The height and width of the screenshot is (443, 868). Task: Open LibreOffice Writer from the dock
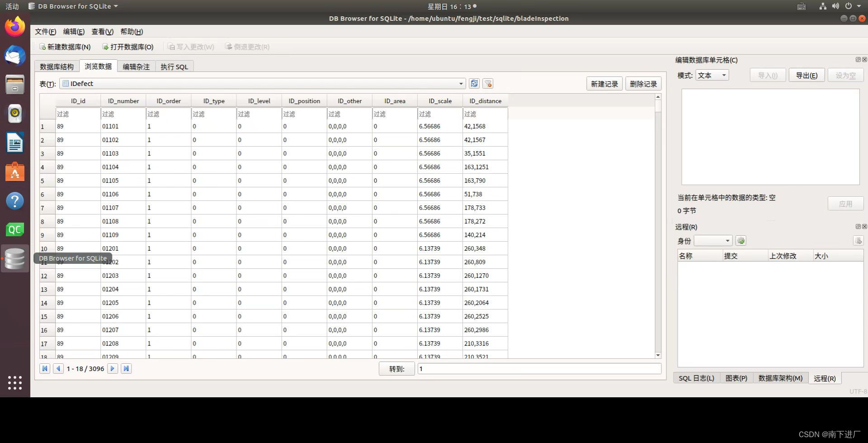(x=15, y=143)
